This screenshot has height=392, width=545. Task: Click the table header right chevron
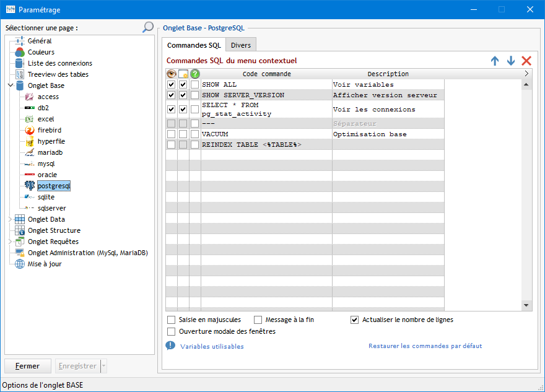[526, 74]
